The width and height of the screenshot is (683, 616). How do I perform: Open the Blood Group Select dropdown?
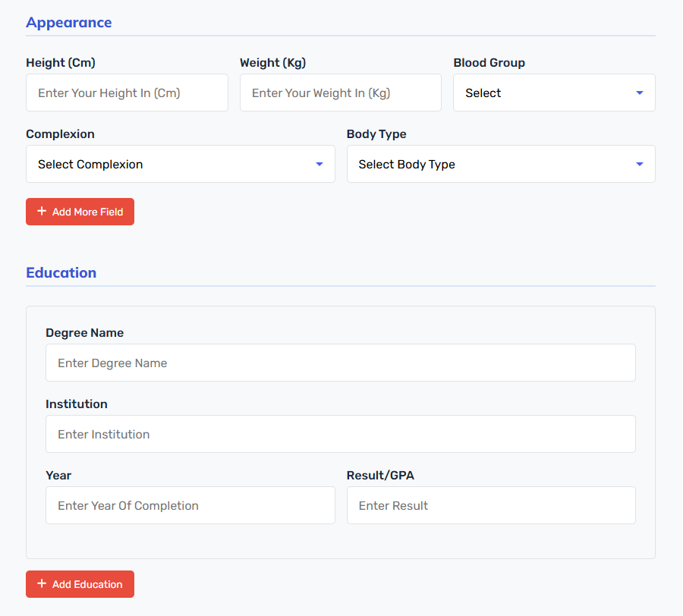[x=554, y=93]
